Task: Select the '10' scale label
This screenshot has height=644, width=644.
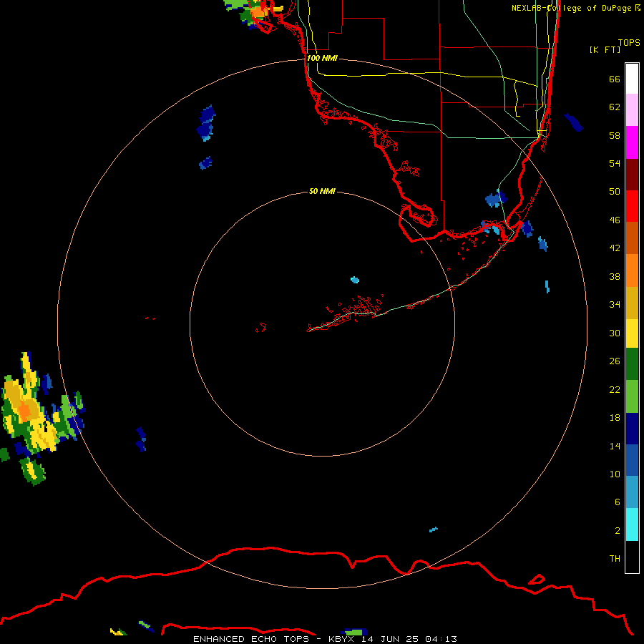Action: tap(615, 474)
